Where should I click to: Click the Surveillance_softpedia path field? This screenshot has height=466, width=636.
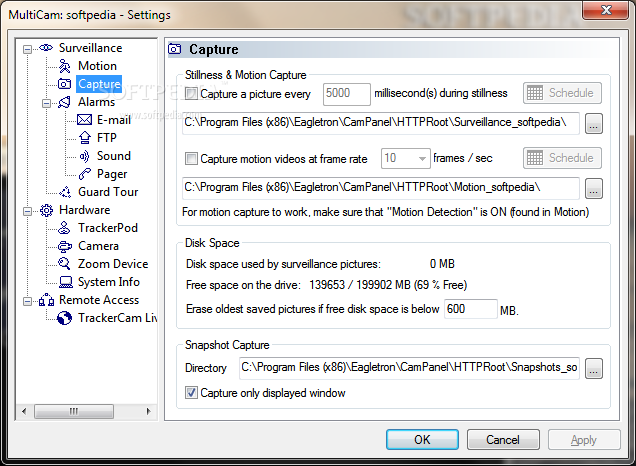tap(380, 123)
